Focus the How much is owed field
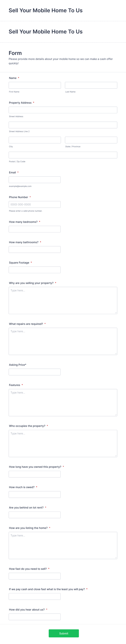126x644 pixels. 35,494
